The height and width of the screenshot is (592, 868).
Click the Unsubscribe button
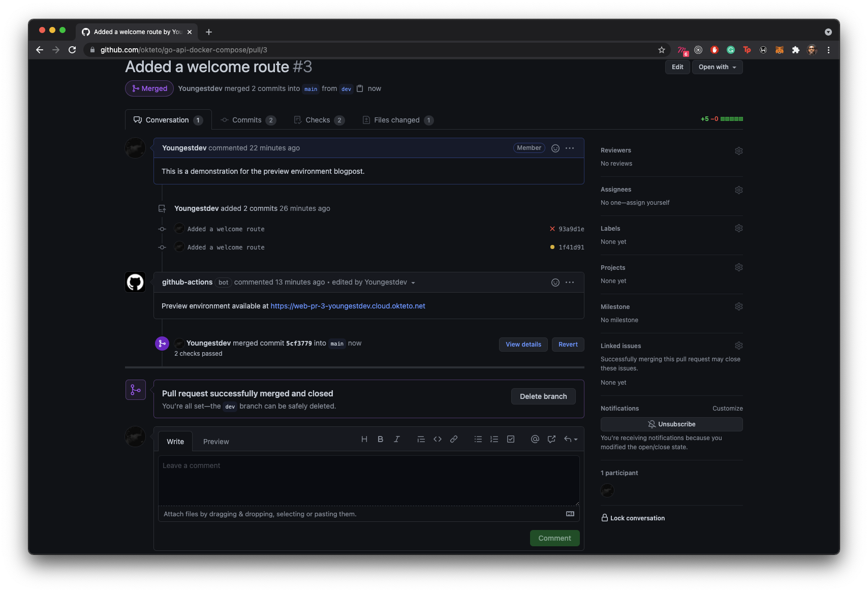[x=672, y=424]
